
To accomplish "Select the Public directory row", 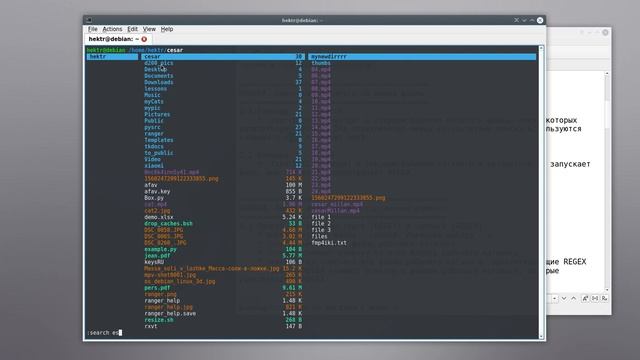I will 222,121.
